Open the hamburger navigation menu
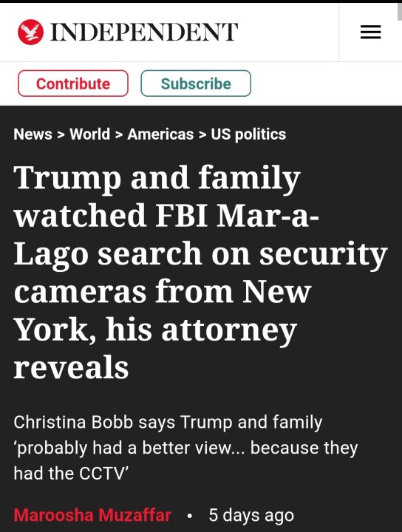 pos(370,33)
